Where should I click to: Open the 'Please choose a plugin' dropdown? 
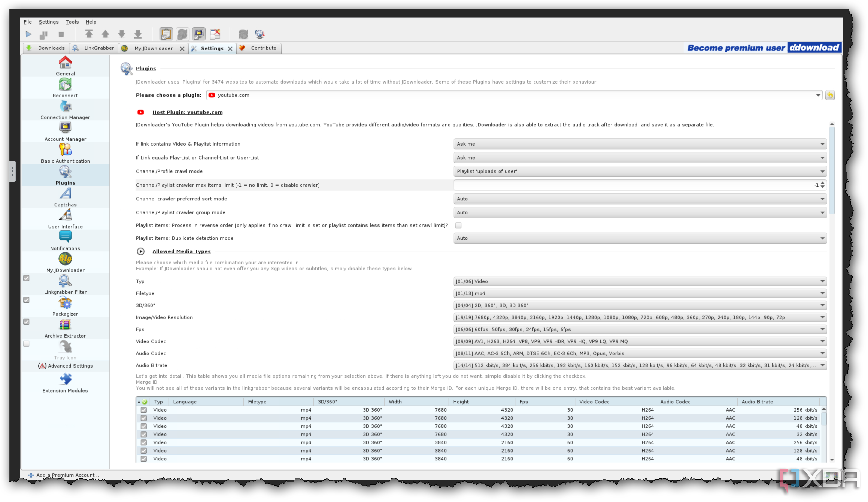click(514, 95)
